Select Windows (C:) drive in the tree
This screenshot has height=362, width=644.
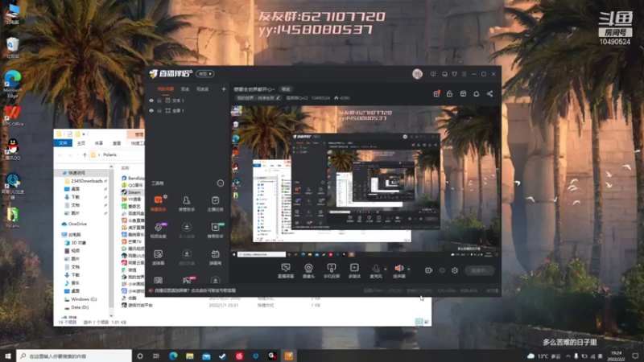click(x=80, y=299)
